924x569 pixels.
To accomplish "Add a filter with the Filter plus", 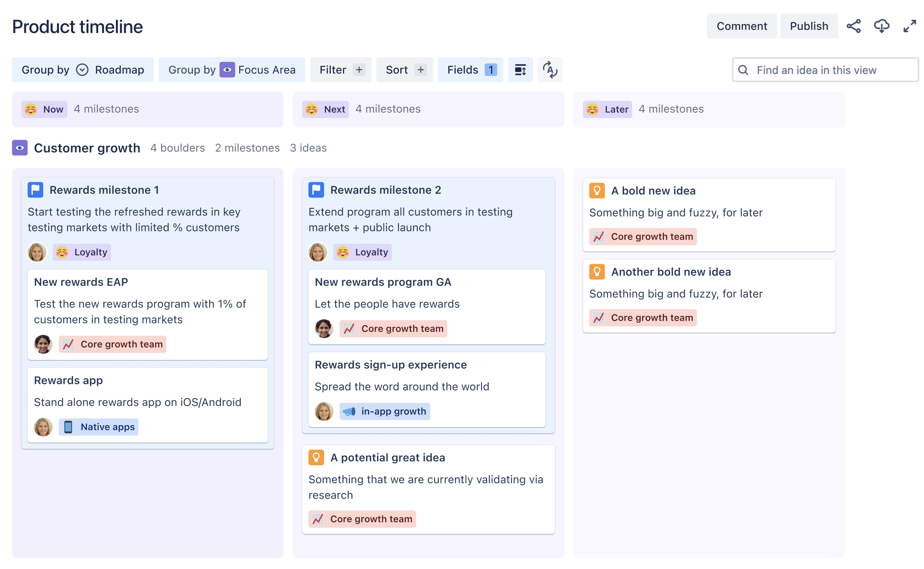I will point(359,70).
